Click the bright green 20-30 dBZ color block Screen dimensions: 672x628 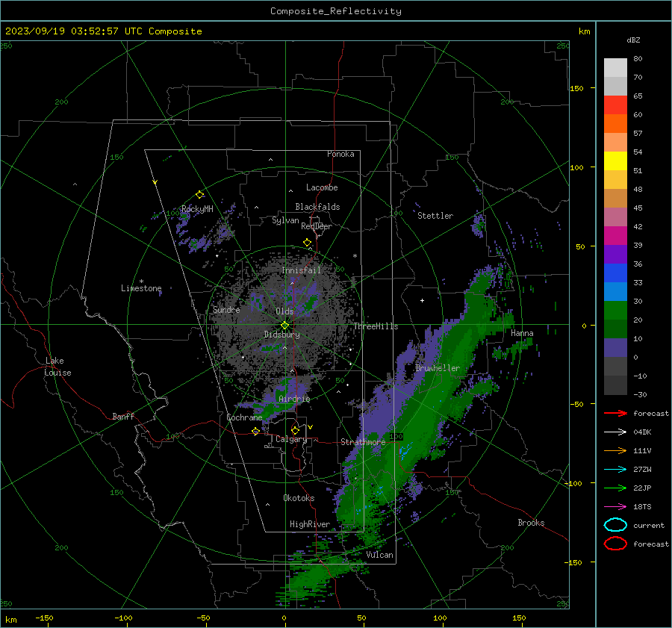coord(615,311)
